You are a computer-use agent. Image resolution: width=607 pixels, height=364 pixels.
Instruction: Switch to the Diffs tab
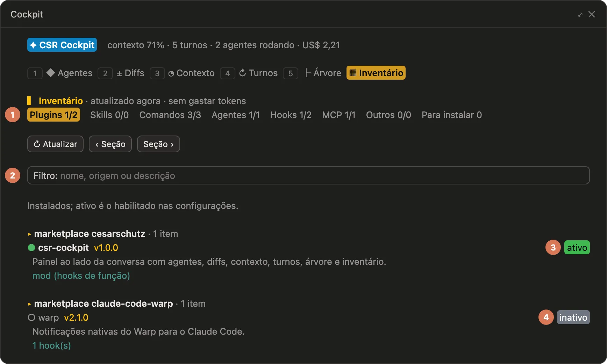[x=130, y=73]
